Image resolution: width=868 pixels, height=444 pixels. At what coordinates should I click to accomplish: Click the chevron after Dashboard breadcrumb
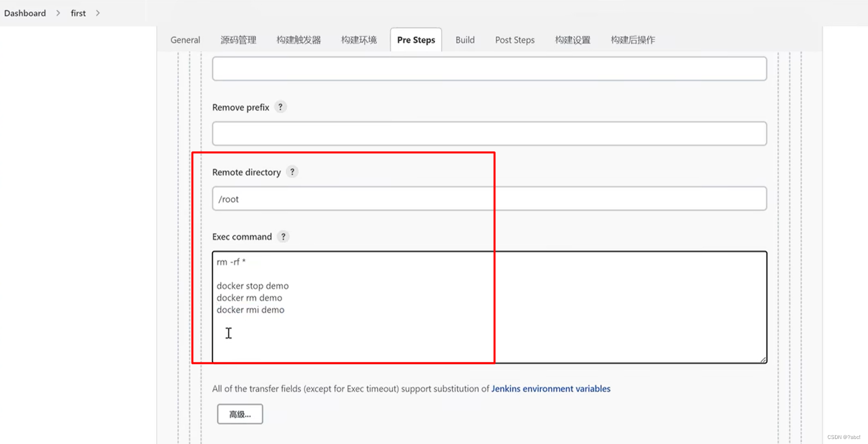(58, 13)
